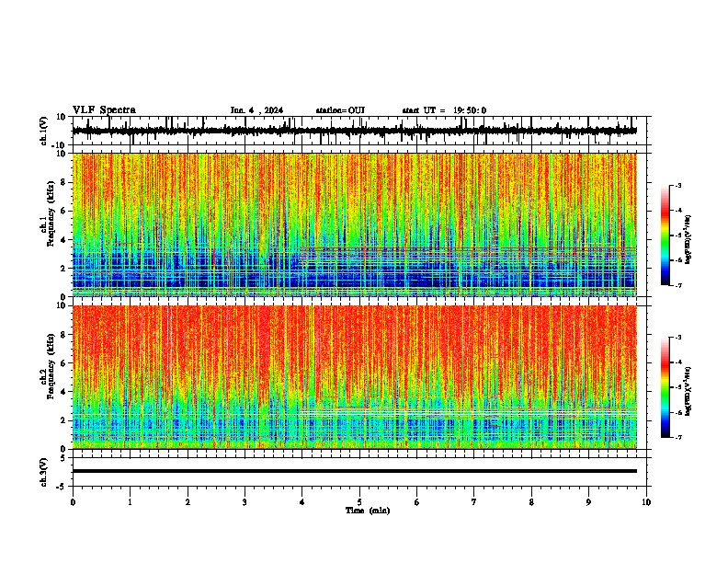728x563 pixels.
Task: Click the station label in the header
Action: coord(340,110)
